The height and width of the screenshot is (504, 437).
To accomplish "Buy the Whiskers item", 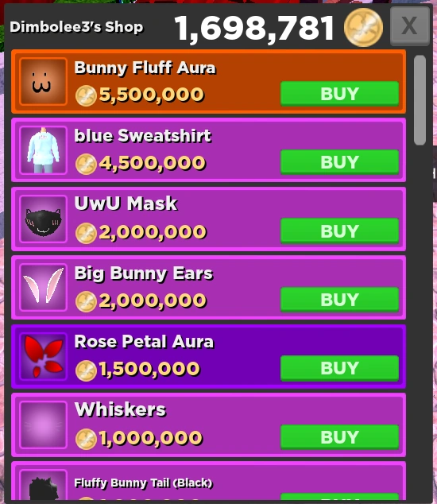I will [339, 436].
